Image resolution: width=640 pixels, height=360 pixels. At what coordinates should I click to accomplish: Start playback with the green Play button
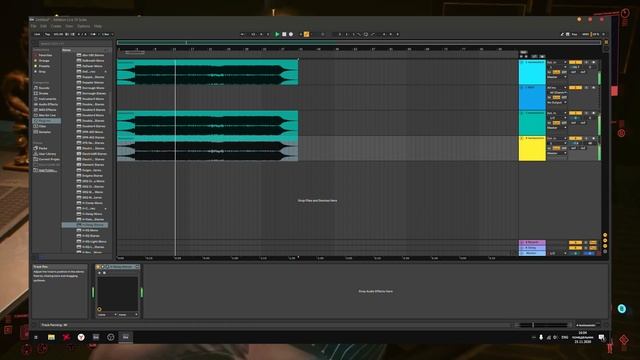point(277,34)
